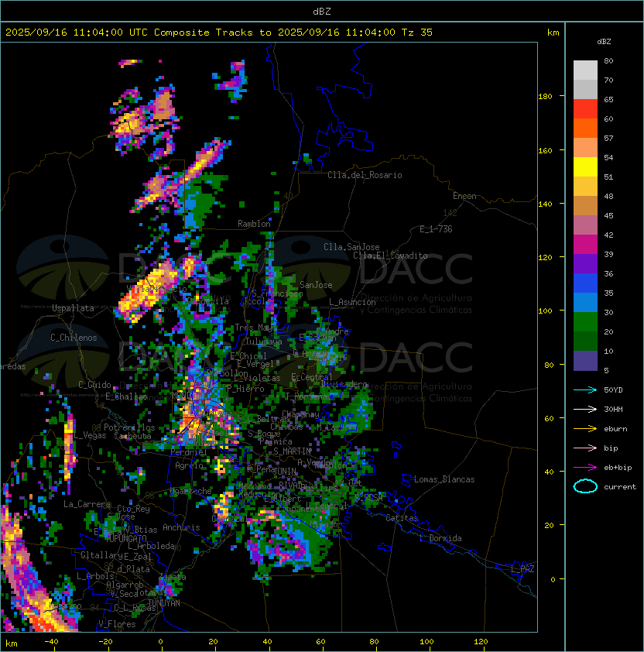Click the 'Perdriel' map label

click(x=189, y=451)
